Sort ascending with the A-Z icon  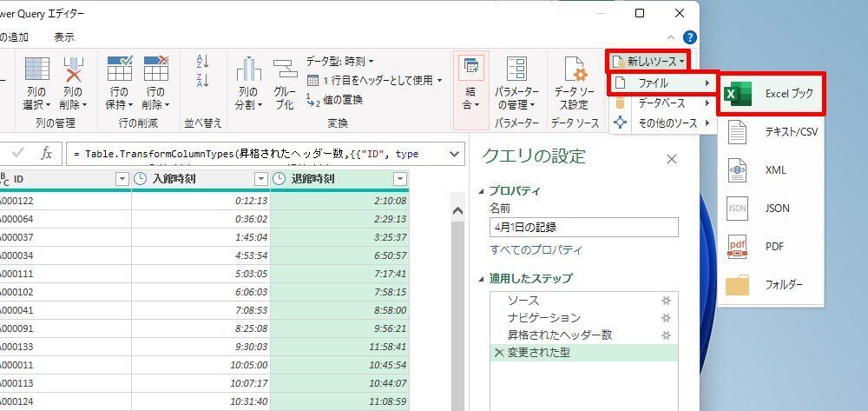point(202,61)
